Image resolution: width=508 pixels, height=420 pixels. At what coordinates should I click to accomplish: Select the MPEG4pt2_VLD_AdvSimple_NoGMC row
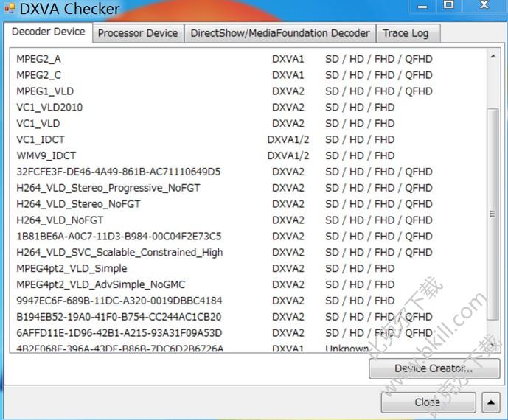[x=248, y=284]
